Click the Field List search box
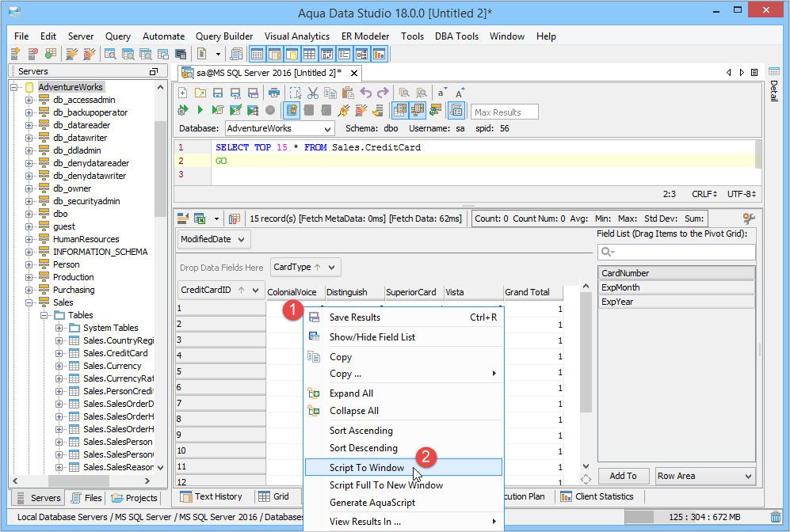The width and height of the screenshot is (790, 532). [x=676, y=253]
